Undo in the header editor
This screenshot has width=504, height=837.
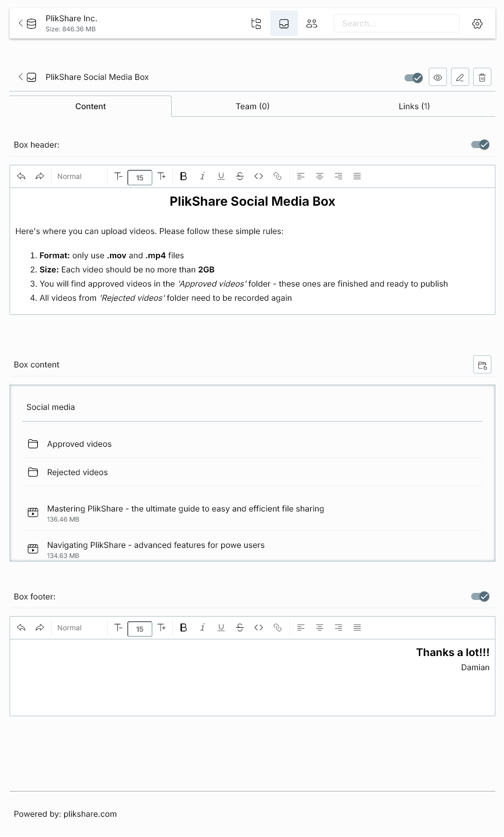tap(21, 176)
